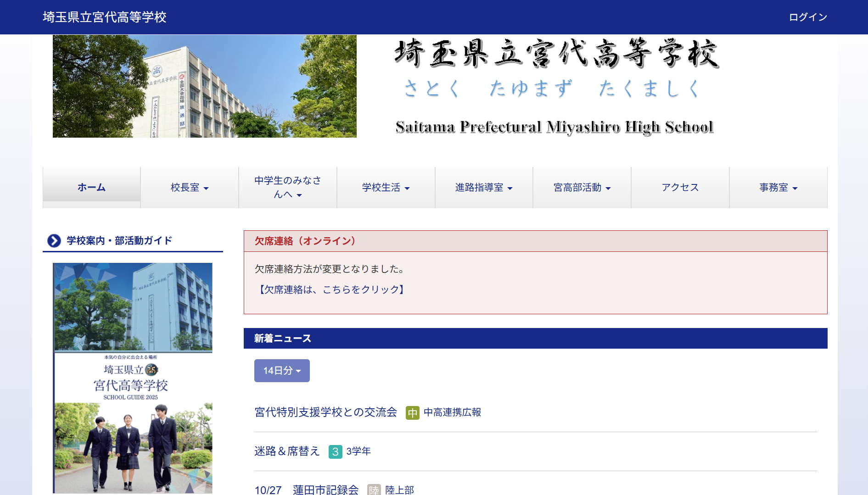This screenshot has width=868, height=495.
Task: Click the さとく たゆまず たくましく motto
Action: click(x=552, y=88)
